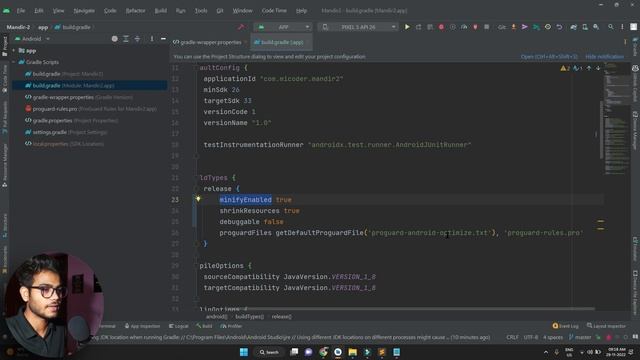The width and height of the screenshot is (640, 360).
Task: Click the Git history clock icon
Action: click(x=548, y=27)
